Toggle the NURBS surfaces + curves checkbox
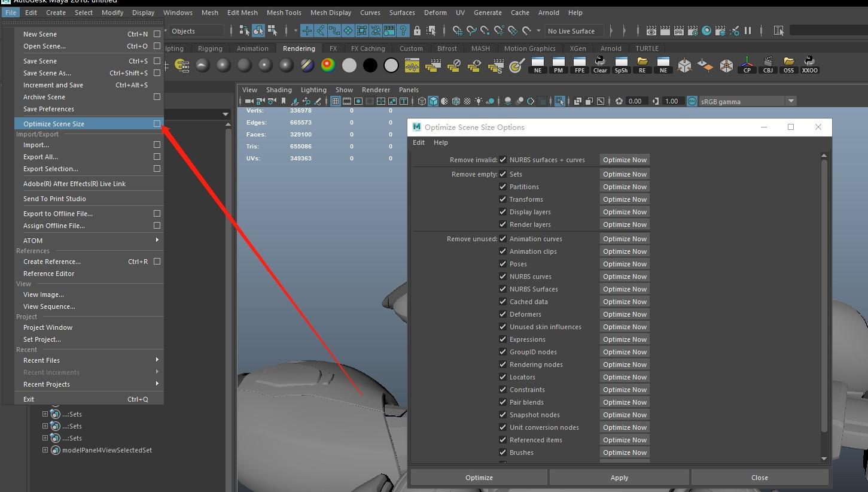Image resolution: width=868 pixels, height=492 pixels. point(503,160)
